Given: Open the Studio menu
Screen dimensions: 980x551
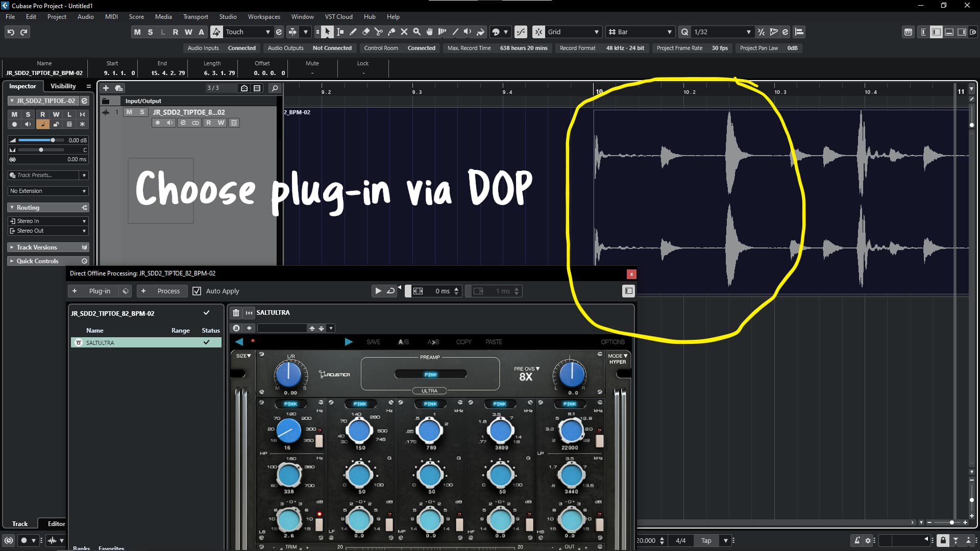Looking at the screenshot, I should point(228,17).
